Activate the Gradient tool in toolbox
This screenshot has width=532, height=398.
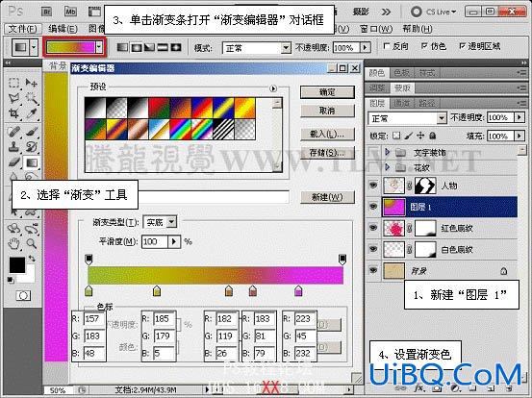(32, 163)
